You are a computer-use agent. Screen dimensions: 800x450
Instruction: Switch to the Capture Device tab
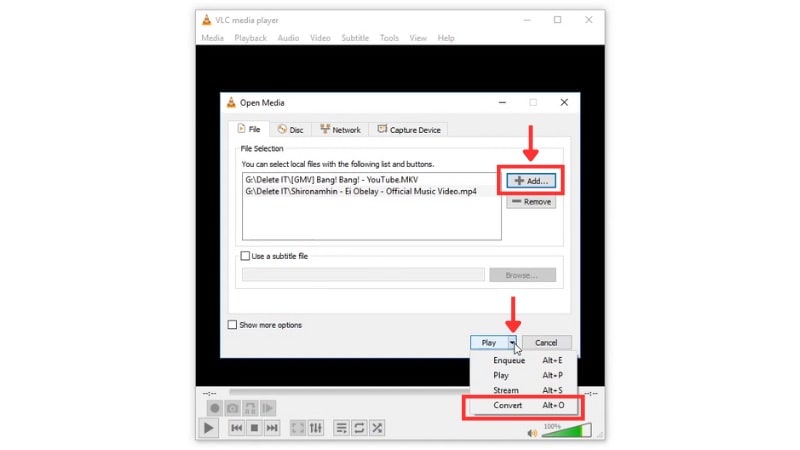click(x=409, y=130)
